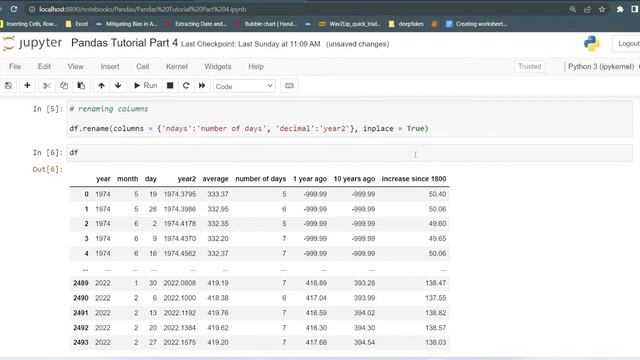Click Python 3 (ipykernel) kernel name
The image size is (640, 360).
click(601, 67)
